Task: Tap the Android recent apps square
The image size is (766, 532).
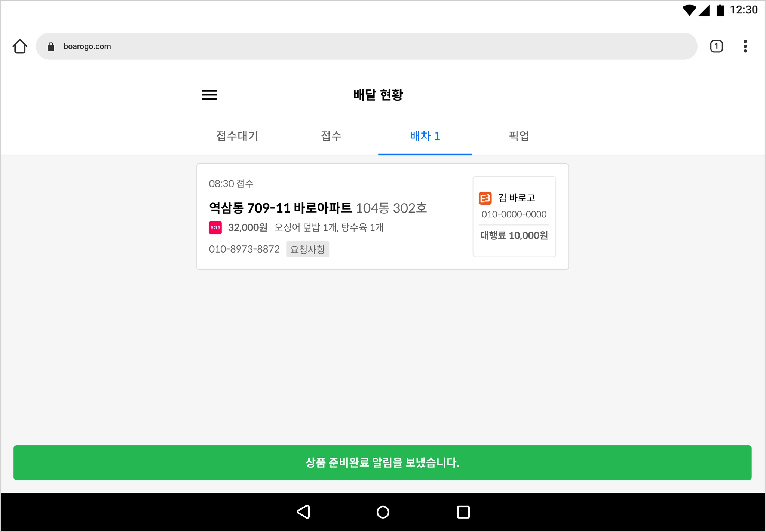Action: (463, 512)
